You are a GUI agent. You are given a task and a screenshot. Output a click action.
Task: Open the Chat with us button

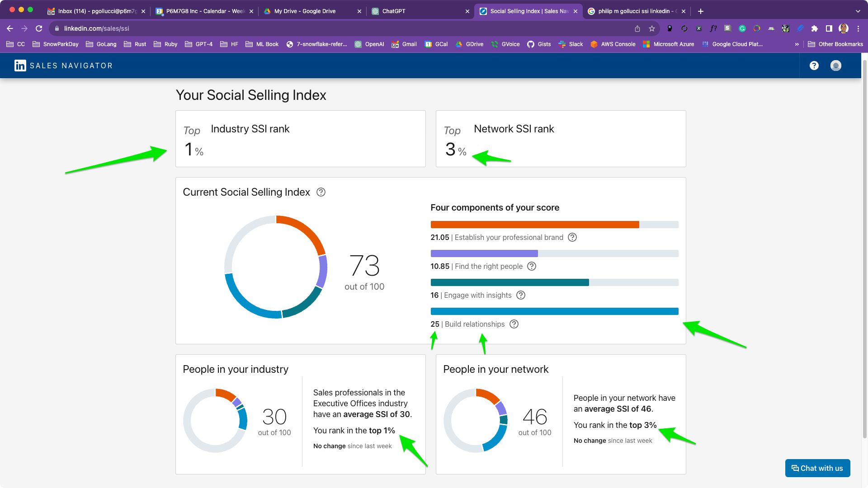point(817,468)
